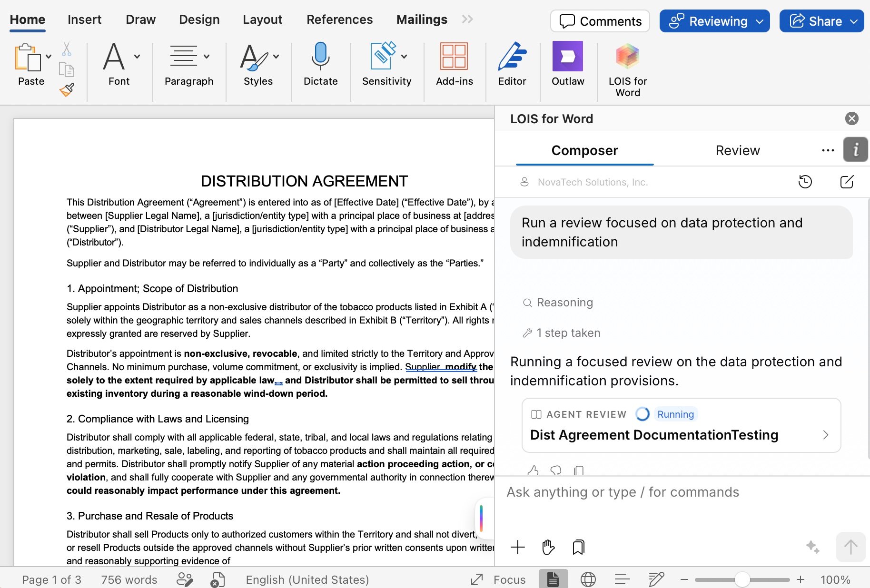
Task: Open the Outlaw add-in
Action: (568, 56)
